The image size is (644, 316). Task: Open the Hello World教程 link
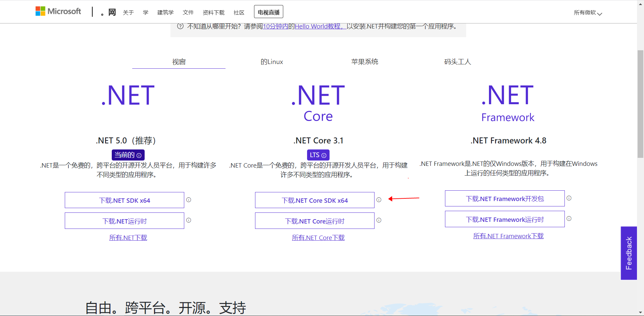pyautogui.click(x=317, y=26)
